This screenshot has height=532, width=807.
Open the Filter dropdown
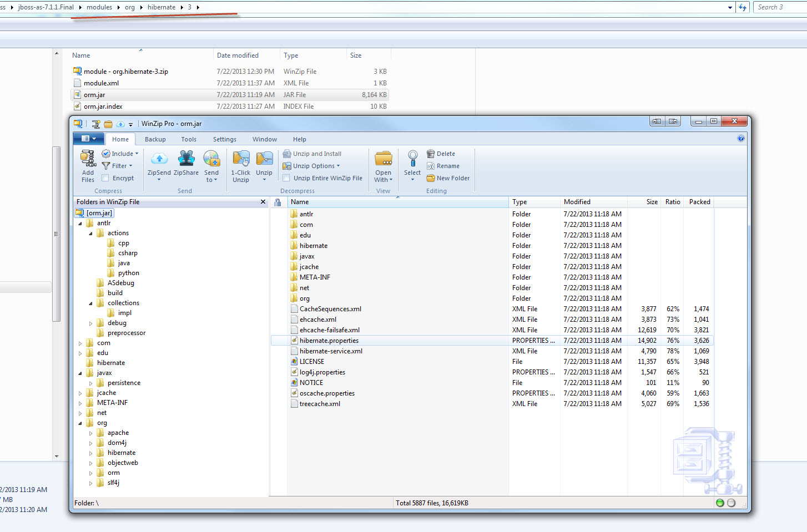(117, 166)
